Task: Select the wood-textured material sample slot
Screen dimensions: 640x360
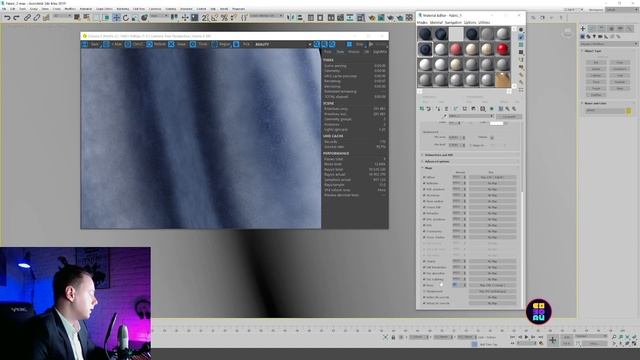Action: [x=503, y=80]
